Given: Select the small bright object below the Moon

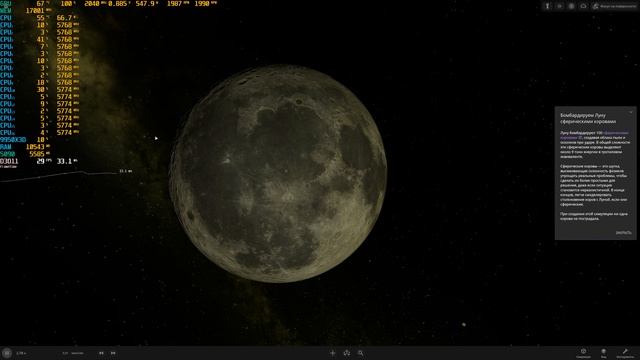Looking at the screenshot, I should [x=464, y=324].
